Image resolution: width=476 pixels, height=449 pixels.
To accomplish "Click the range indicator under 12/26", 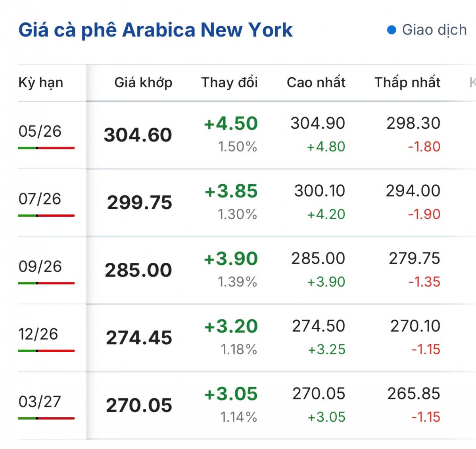I will 46,350.
